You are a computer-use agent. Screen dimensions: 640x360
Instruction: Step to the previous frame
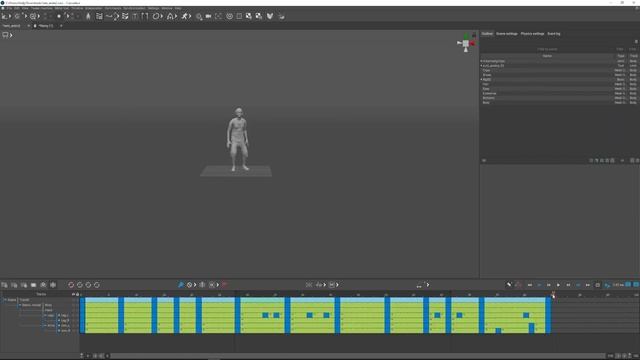[x=549, y=285]
